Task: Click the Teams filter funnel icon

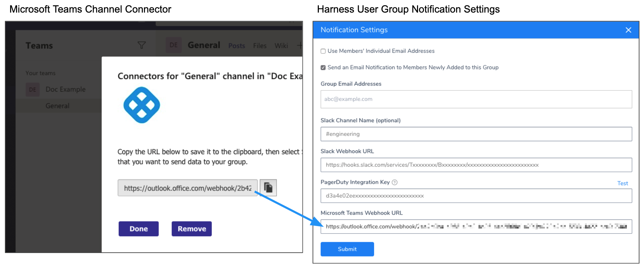Action: tap(141, 45)
